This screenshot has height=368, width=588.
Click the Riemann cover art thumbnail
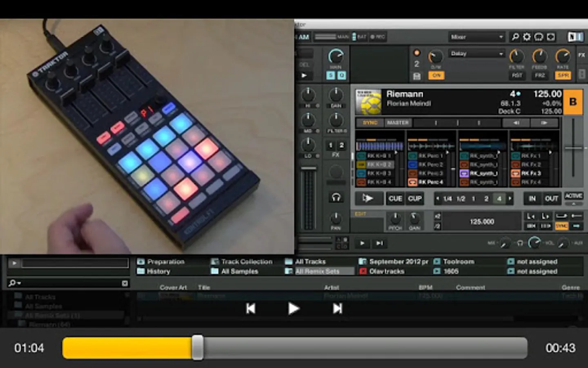pos(368,101)
